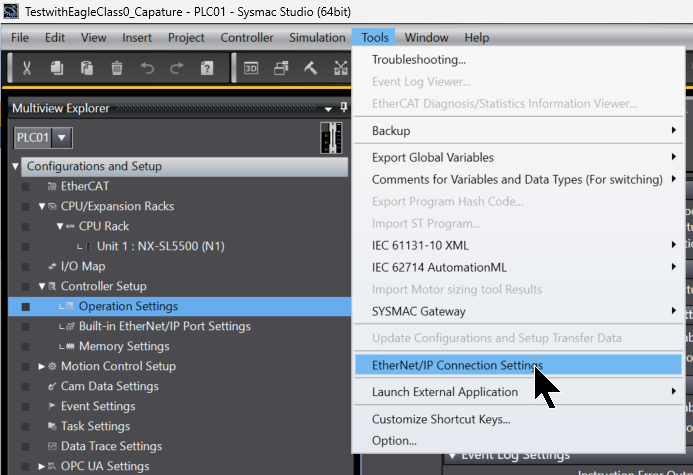The image size is (693, 475).
Task: Open the Export Global Variables submenu
Action: tap(519, 158)
